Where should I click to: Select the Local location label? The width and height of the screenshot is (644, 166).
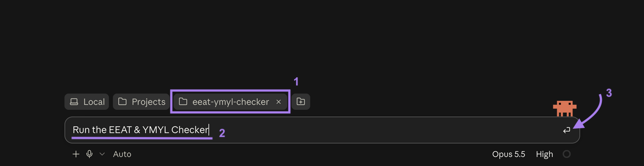pos(94,102)
